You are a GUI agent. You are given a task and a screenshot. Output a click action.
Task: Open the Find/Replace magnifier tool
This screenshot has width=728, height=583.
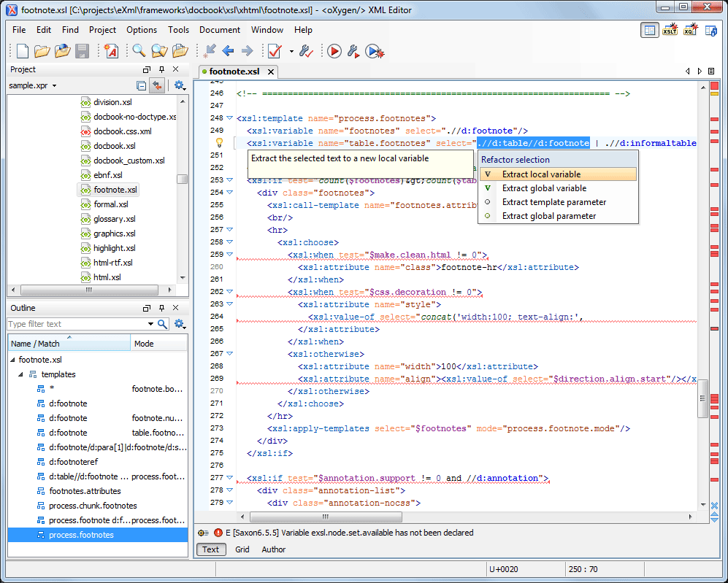pos(138,51)
